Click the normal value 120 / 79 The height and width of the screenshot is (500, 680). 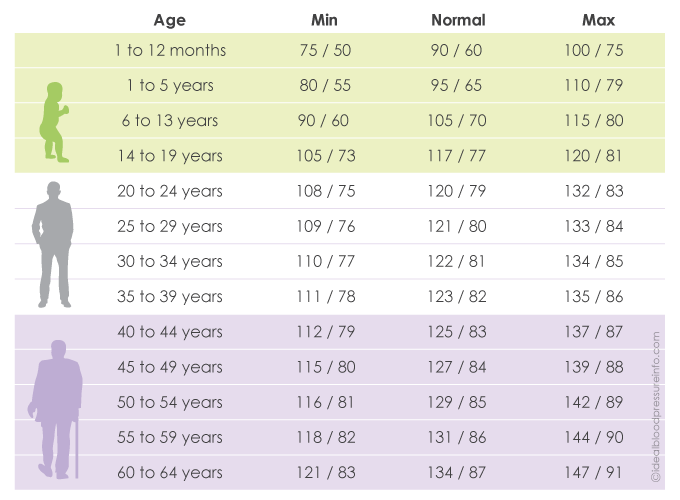tap(458, 191)
